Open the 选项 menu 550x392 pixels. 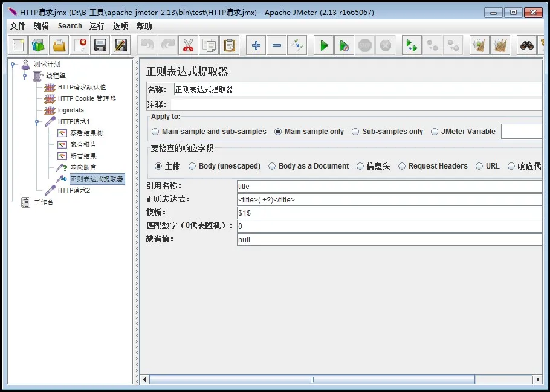pos(120,26)
